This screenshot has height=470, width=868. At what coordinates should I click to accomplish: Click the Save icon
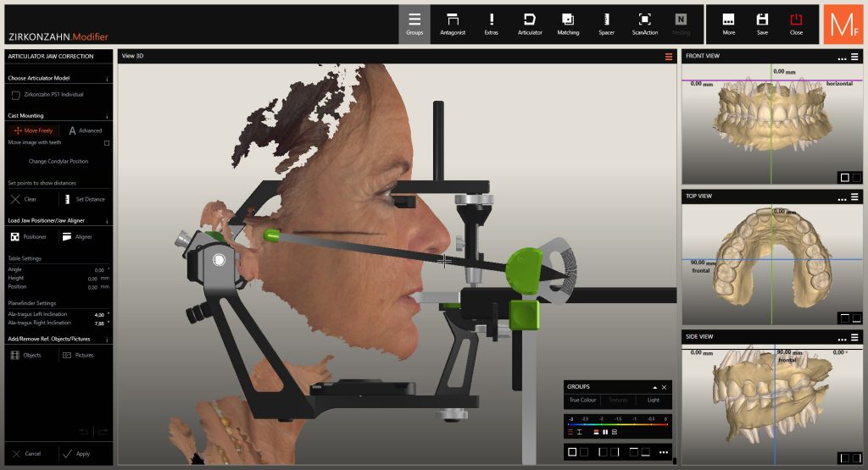point(762,23)
